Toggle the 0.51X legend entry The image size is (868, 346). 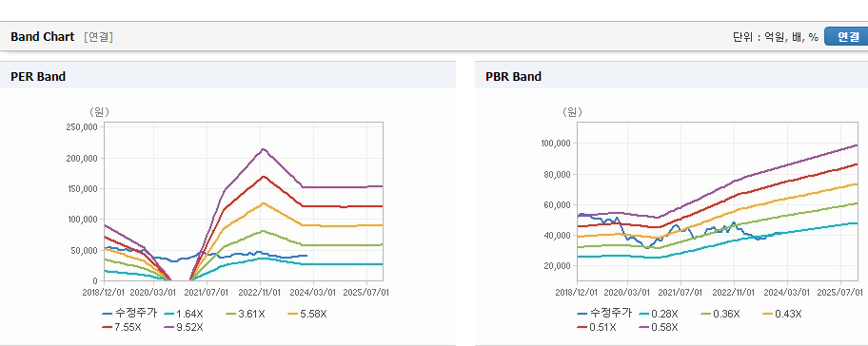[597, 327]
